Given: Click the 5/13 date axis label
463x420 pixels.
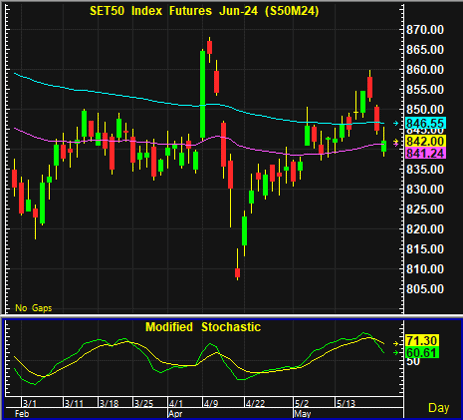Looking at the screenshot, I should [x=346, y=403].
